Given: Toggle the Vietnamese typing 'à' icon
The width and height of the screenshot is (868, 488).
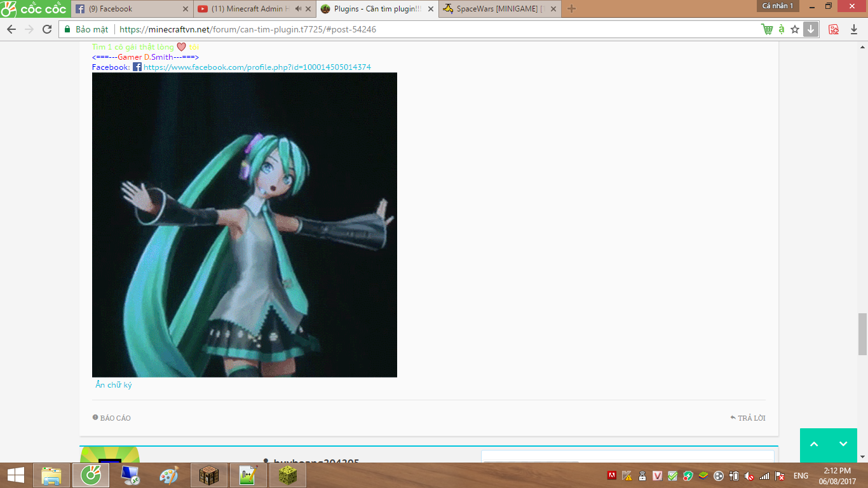Looking at the screenshot, I should (x=781, y=29).
